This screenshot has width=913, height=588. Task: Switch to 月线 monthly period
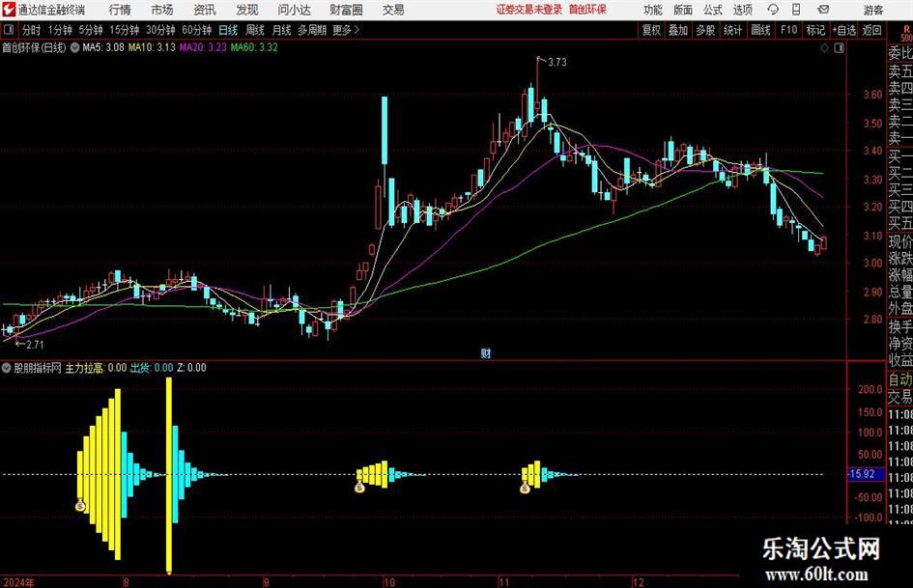click(x=282, y=30)
